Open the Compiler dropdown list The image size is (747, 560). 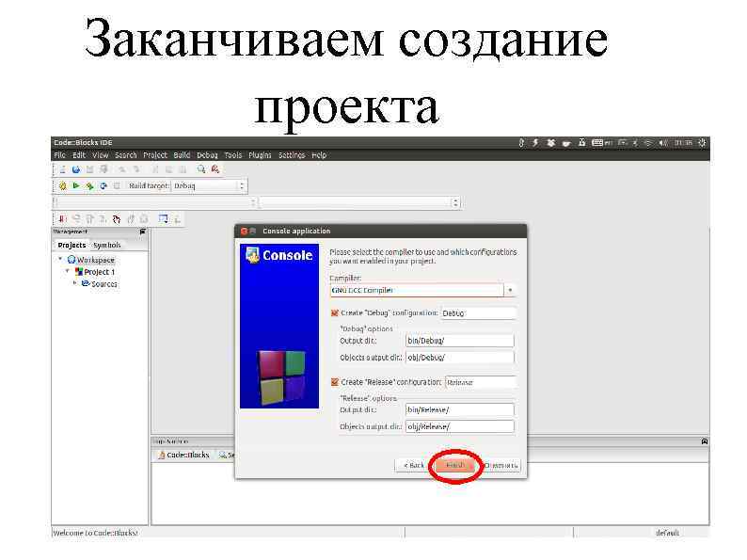pos(510,290)
